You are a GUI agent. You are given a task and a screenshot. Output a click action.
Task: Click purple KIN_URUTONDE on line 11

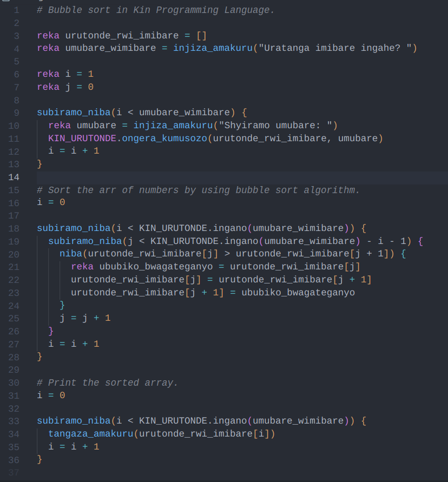coord(82,138)
